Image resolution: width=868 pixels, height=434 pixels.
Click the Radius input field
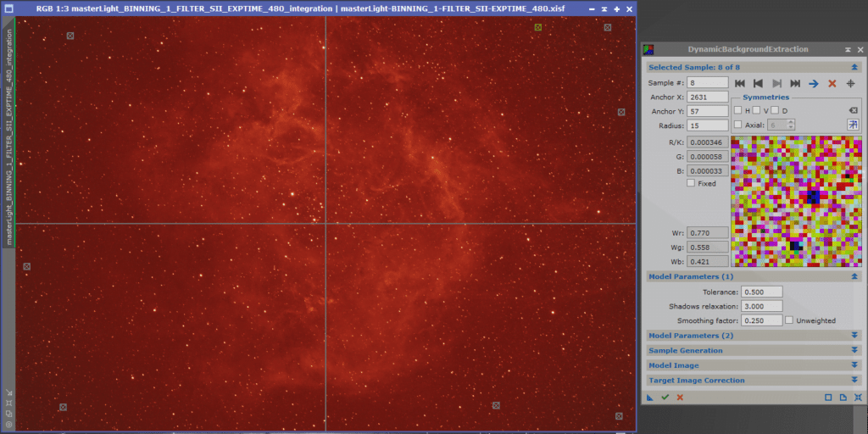(x=708, y=125)
